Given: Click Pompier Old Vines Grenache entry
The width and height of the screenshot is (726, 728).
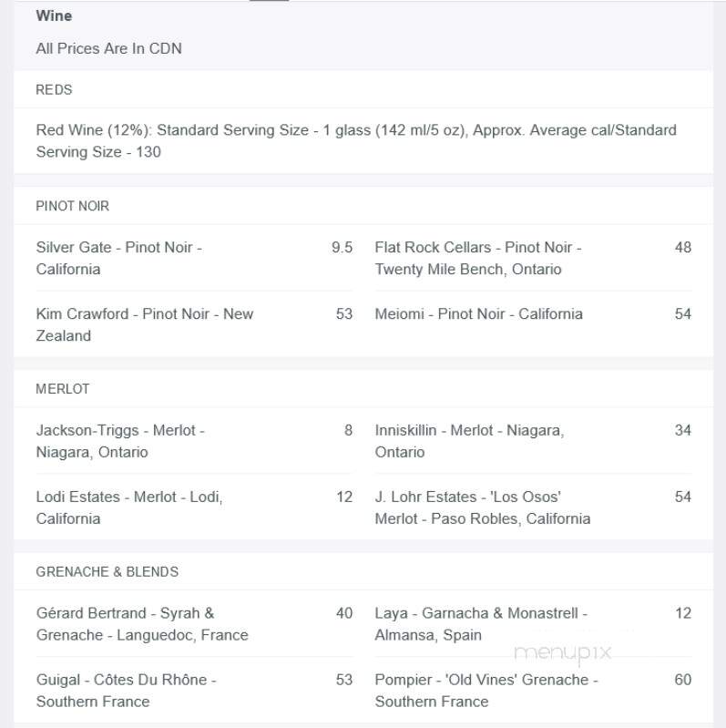Looking at the screenshot, I should [x=533, y=691].
